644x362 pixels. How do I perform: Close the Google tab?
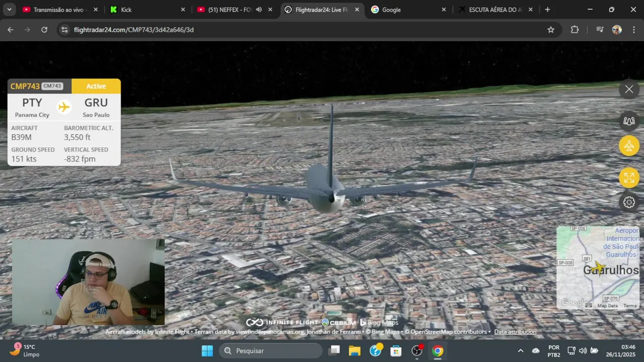(x=444, y=10)
